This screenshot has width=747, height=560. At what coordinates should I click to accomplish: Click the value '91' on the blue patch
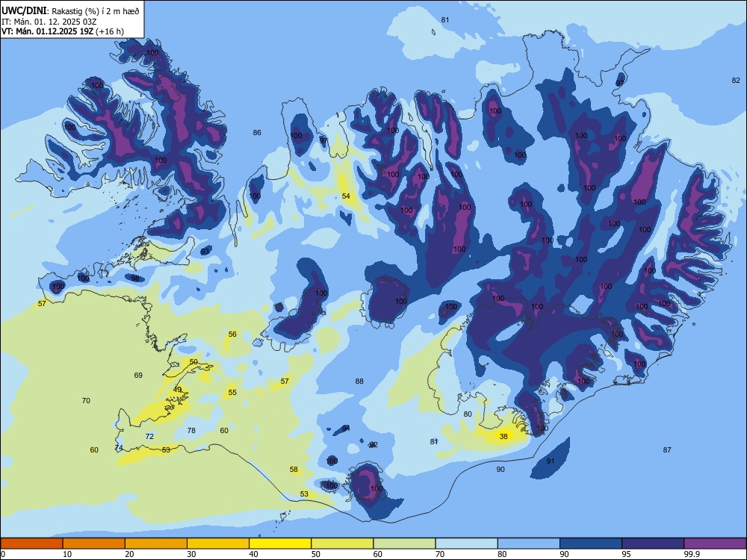[x=551, y=461]
